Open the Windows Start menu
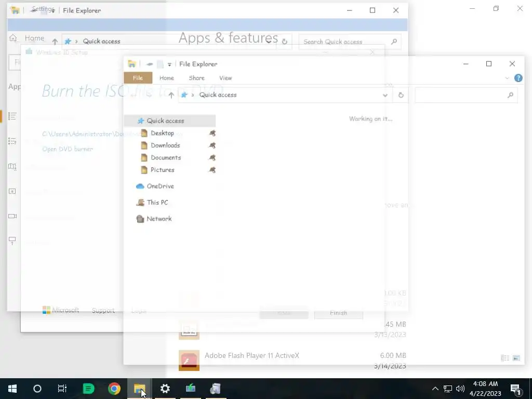Screen dimensions: 532x399 click(x=12, y=389)
